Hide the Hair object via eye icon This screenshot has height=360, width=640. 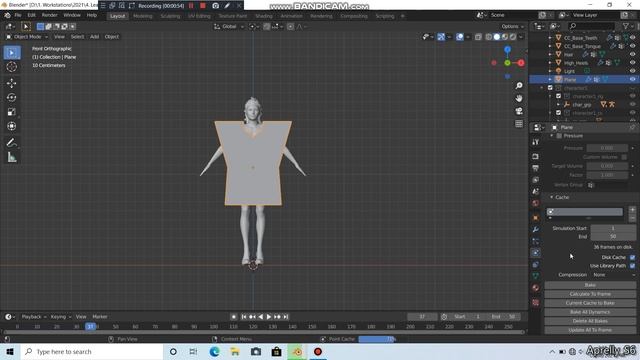coord(633,54)
